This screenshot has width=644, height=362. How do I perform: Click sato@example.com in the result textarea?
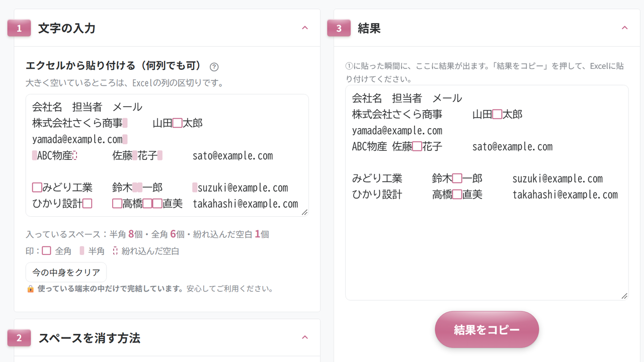click(x=513, y=147)
